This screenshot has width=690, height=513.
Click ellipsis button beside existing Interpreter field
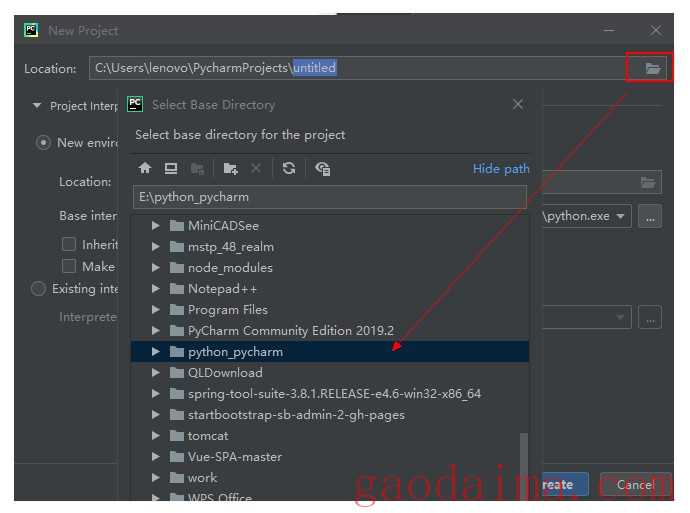pos(650,317)
